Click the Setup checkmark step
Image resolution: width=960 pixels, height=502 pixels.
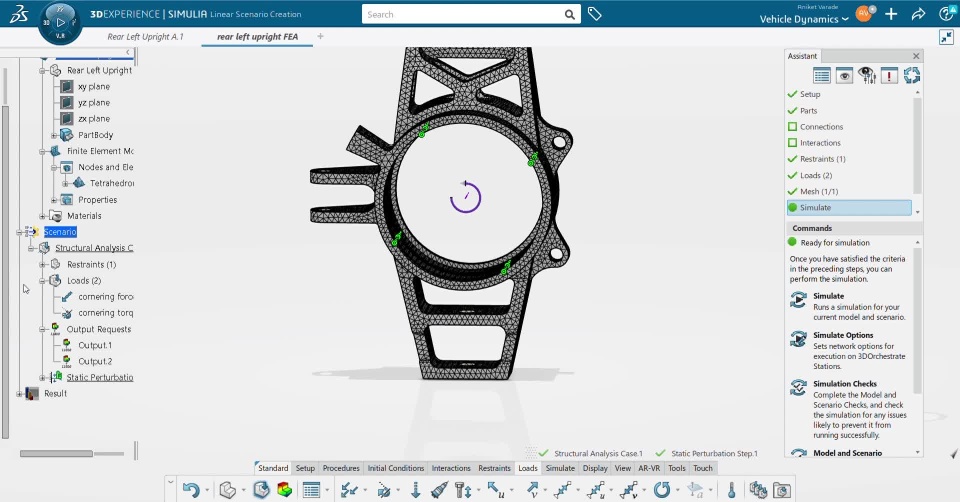pos(803,94)
